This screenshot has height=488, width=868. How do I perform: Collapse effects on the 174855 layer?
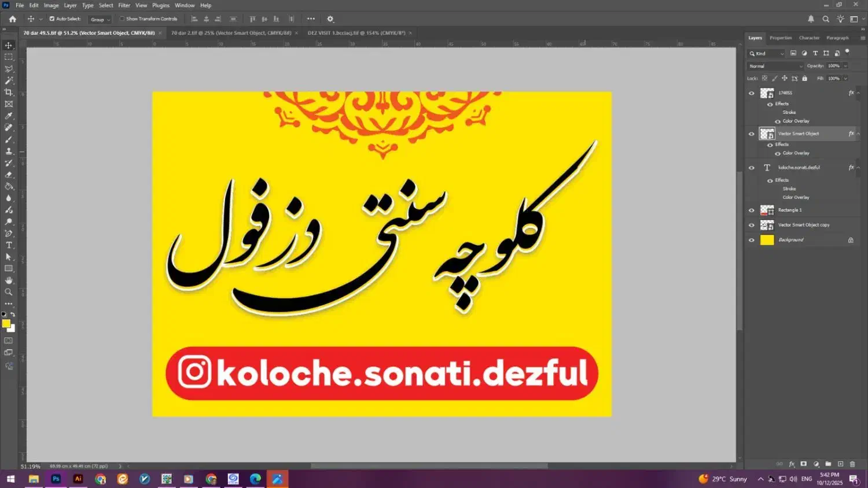click(x=858, y=93)
